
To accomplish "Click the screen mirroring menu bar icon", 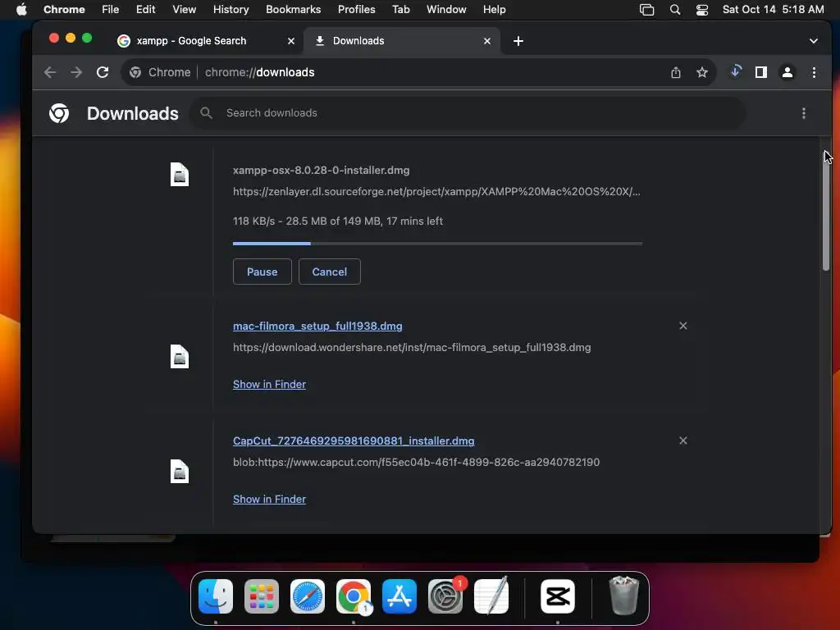I will point(646,10).
